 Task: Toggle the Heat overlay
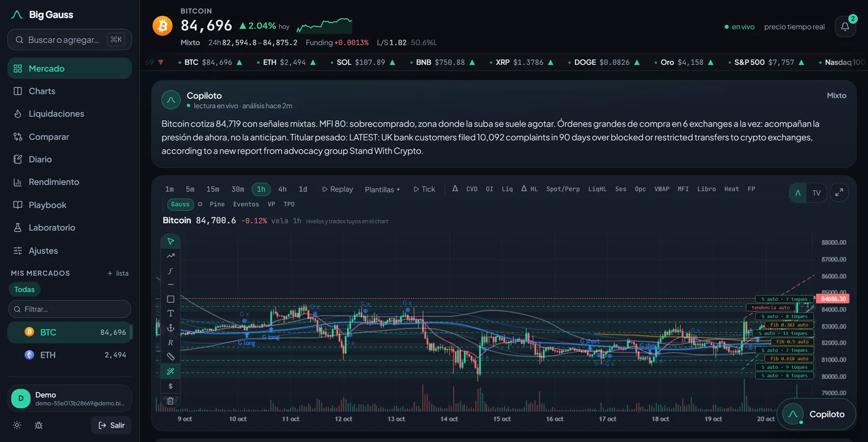tap(731, 189)
